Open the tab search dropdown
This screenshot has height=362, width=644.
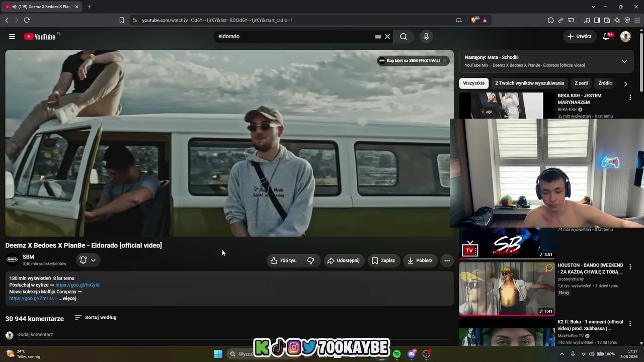tap(593, 7)
